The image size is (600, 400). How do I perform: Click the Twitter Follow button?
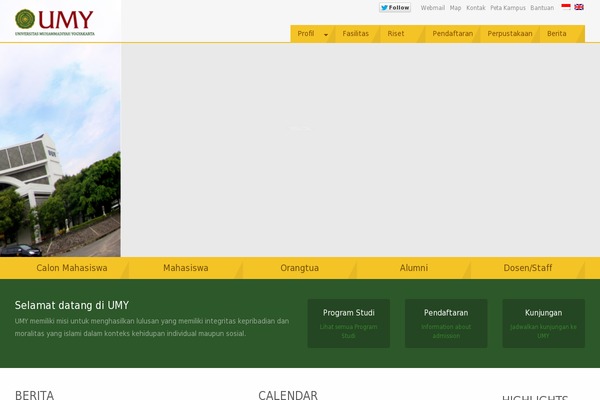point(395,8)
